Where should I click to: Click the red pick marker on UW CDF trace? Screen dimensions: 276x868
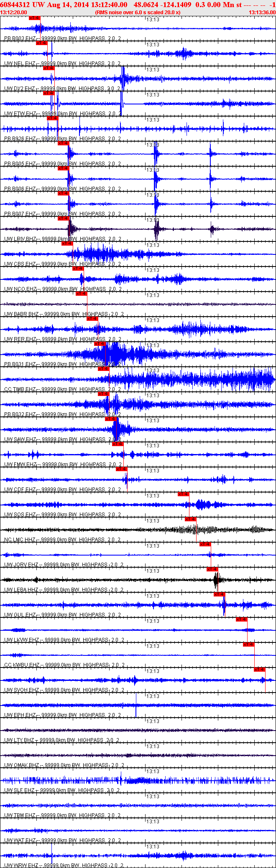point(121,469)
